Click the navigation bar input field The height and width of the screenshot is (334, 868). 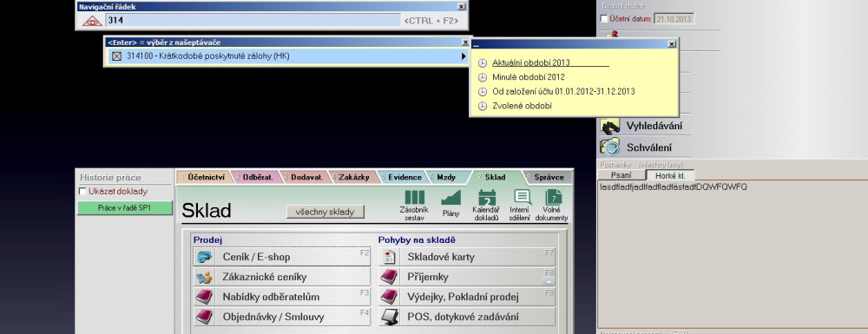[252, 21]
